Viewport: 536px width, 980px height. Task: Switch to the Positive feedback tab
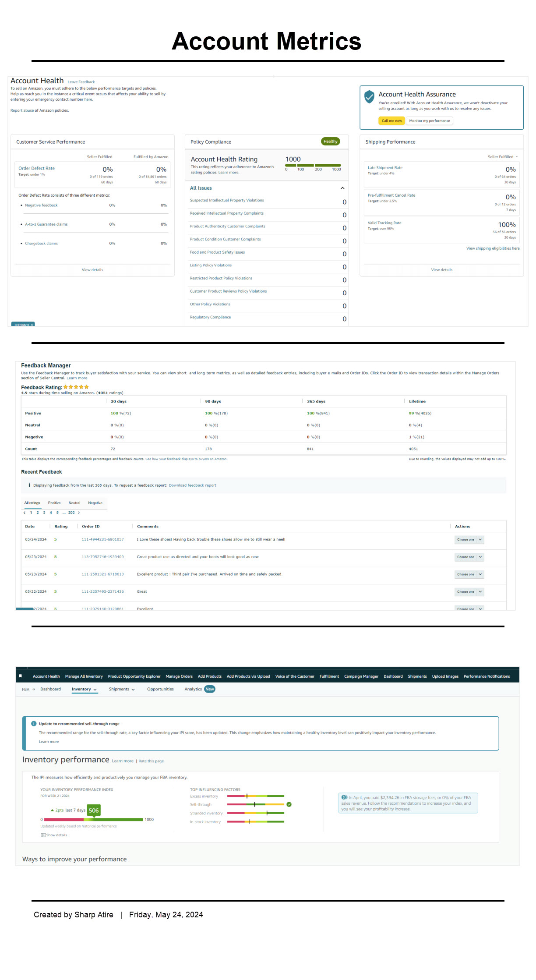click(54, 503)
